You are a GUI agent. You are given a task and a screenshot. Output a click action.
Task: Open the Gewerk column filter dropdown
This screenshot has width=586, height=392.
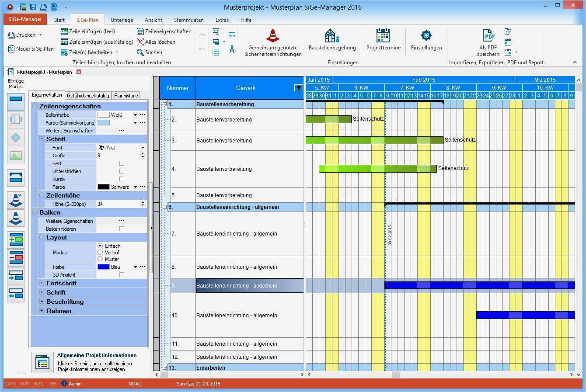(299, 88)
